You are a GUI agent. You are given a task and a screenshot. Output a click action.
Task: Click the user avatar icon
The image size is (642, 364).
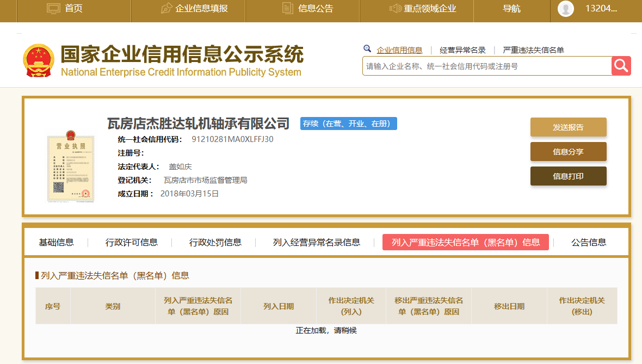[566, 9]
